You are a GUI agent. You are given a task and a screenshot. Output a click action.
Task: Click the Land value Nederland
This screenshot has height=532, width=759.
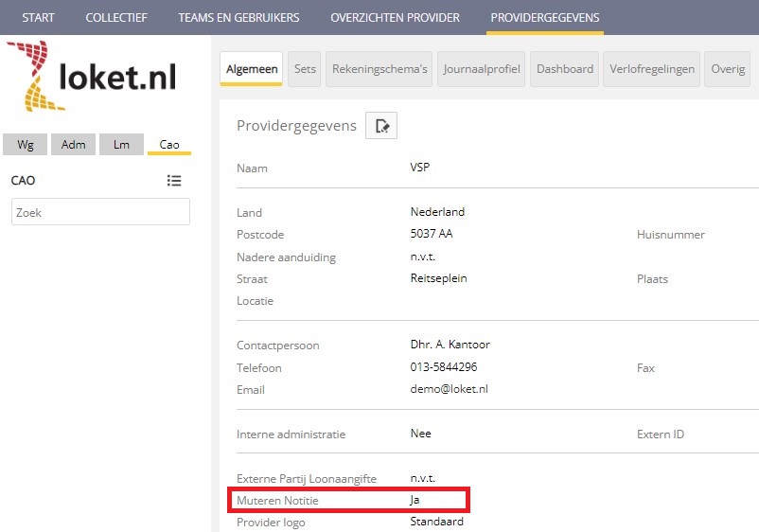437,211
